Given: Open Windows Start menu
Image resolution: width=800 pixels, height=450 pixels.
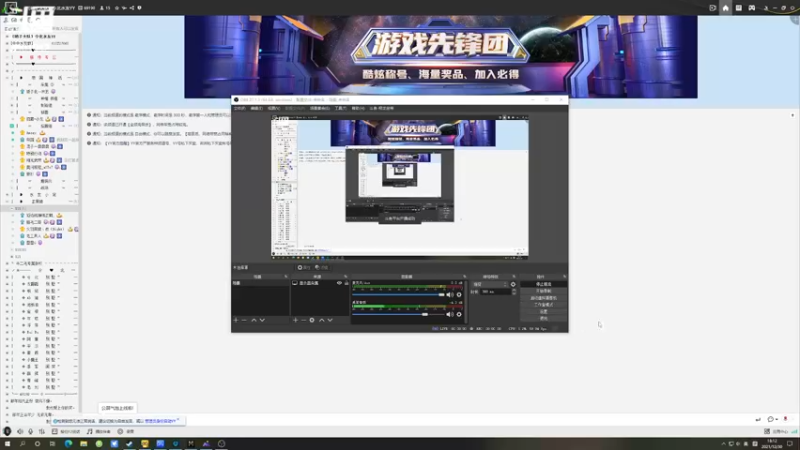Looking at the screenshot, I should pos(7,444).
